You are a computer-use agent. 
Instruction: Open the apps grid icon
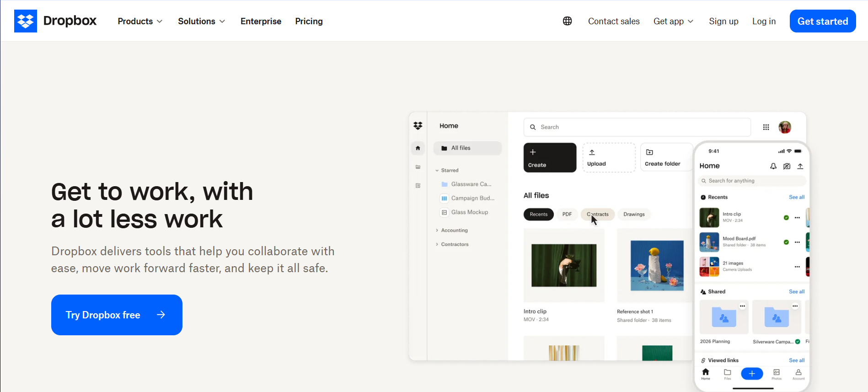tap(766, 127)
